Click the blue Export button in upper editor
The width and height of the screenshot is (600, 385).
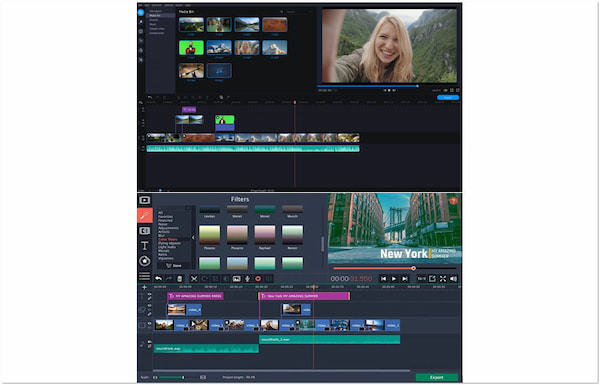448,98
